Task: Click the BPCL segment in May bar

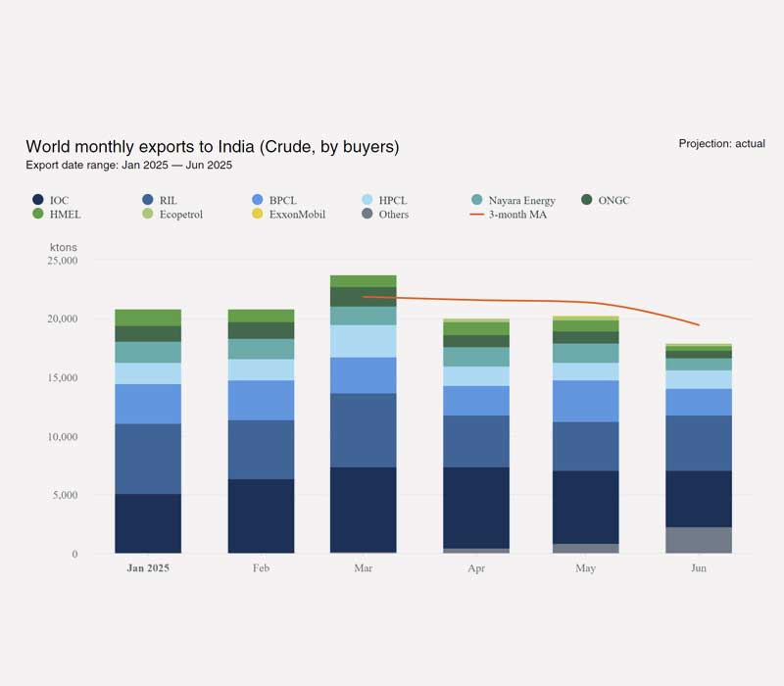Action: coord(586,401)
